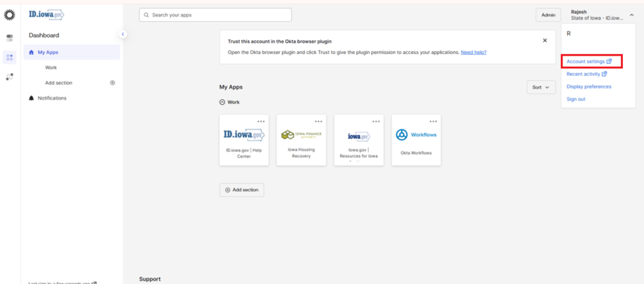
Task: Open Recent activity from user menu
Action: 583,75
